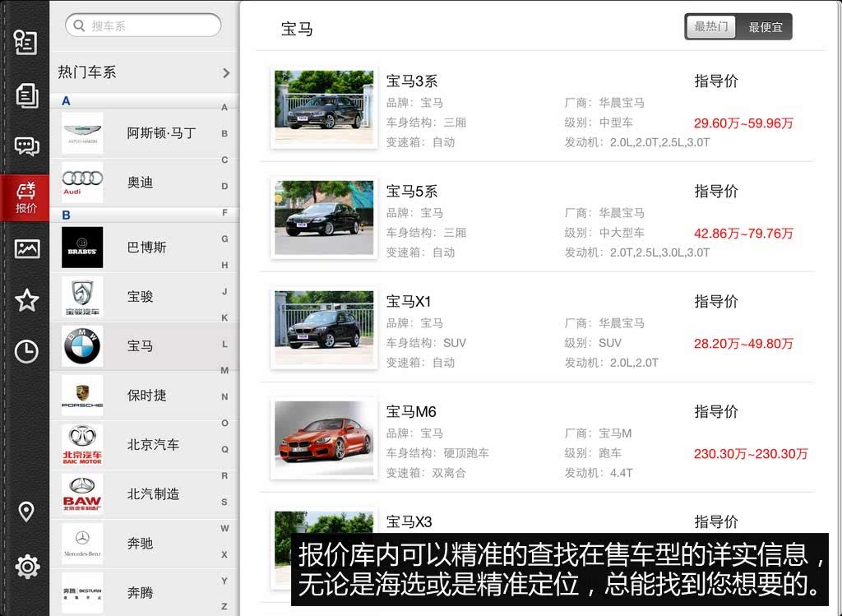
Task: Open the history clock icon
Action: [26, 352]
